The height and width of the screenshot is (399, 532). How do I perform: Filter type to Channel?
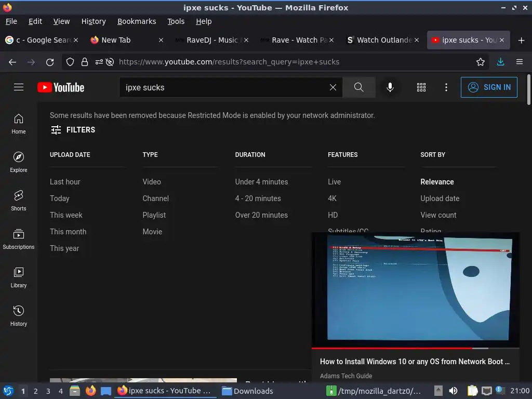[156, 198]
